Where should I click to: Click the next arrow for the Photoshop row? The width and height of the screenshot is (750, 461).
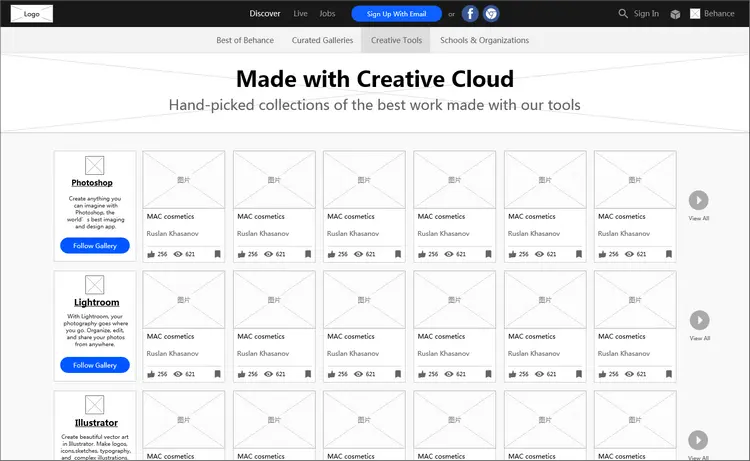click(699, 200)
